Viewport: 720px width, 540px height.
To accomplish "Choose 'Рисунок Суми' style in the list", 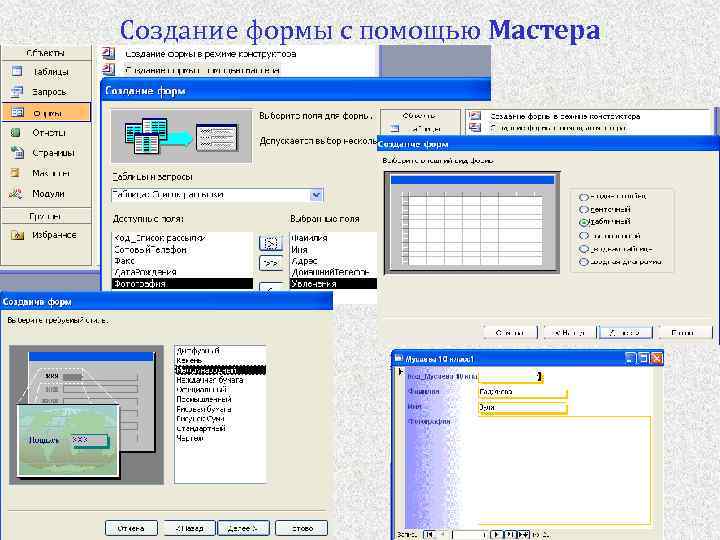I will tap(220, 419).
